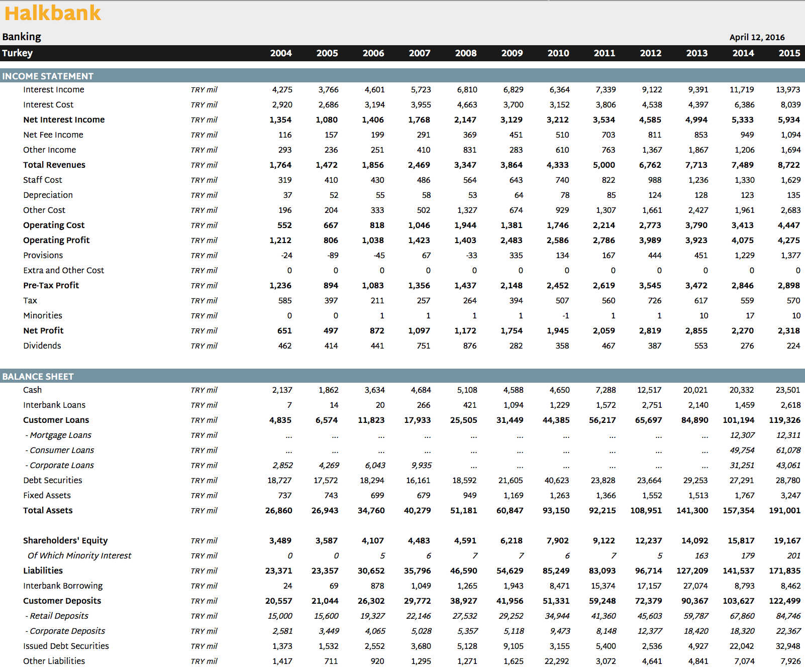
Task: Click the 'Banking' sector label
Action: click(x=22, y=37)
